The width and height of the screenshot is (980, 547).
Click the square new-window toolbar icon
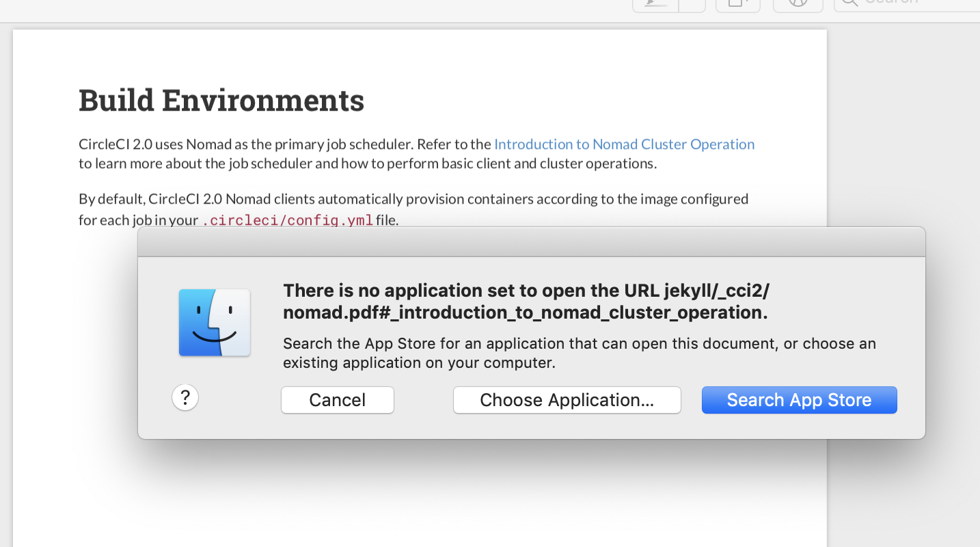click(738, 3)
